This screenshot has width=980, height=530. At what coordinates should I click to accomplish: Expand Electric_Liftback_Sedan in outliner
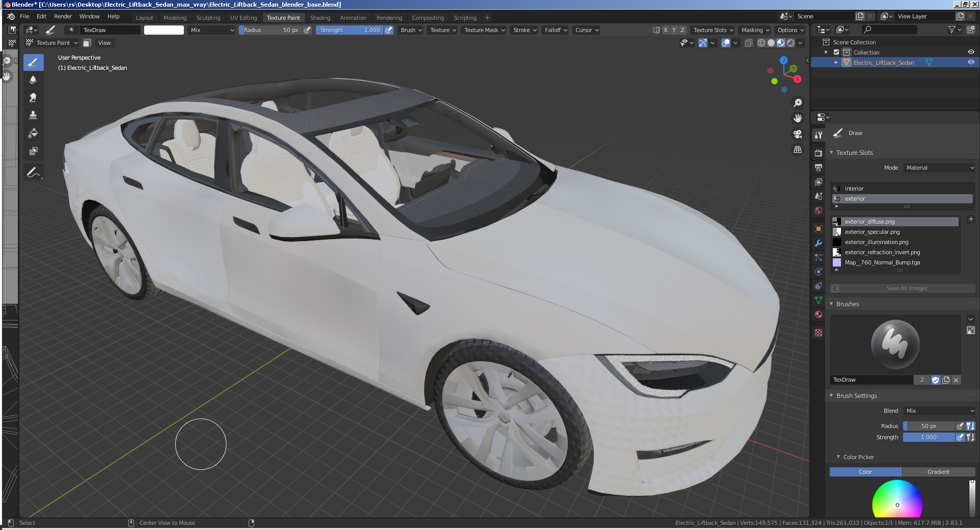(x=836, y=62)
